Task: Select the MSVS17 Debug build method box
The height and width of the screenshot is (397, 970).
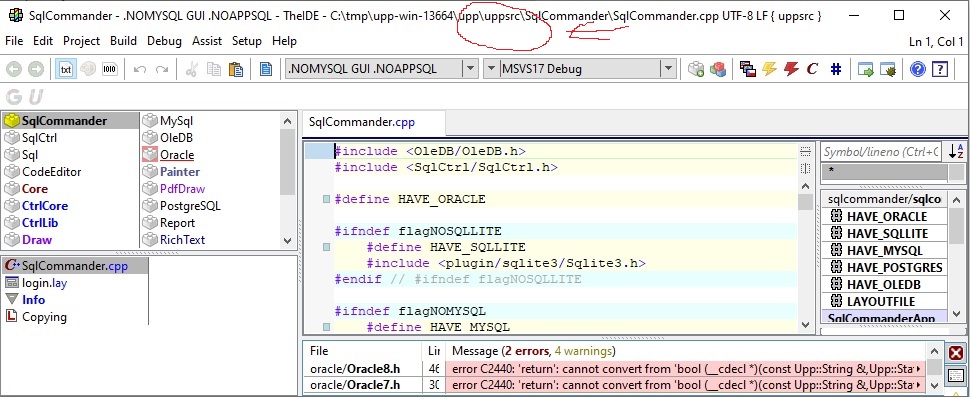Action: click(580, 69)
